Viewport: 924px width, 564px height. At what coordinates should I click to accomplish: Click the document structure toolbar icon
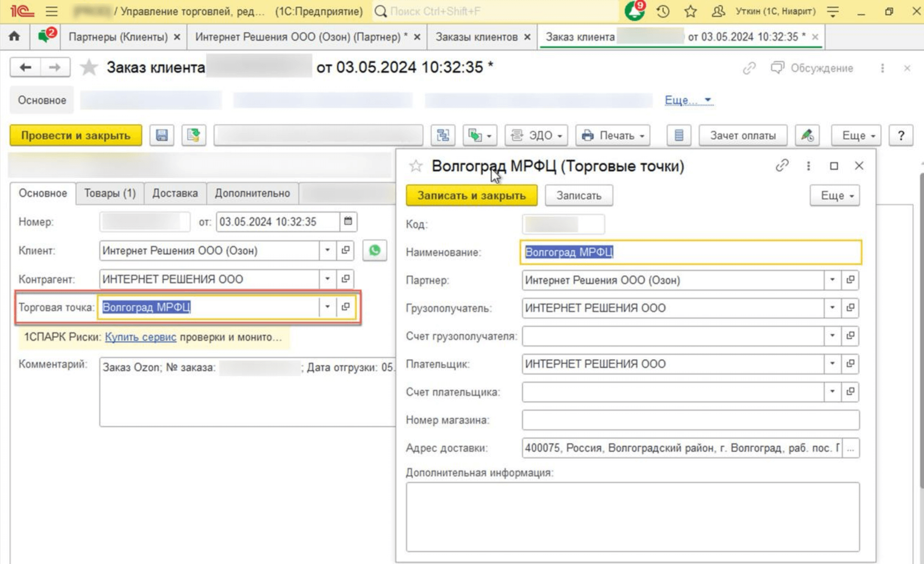point(443,135)
